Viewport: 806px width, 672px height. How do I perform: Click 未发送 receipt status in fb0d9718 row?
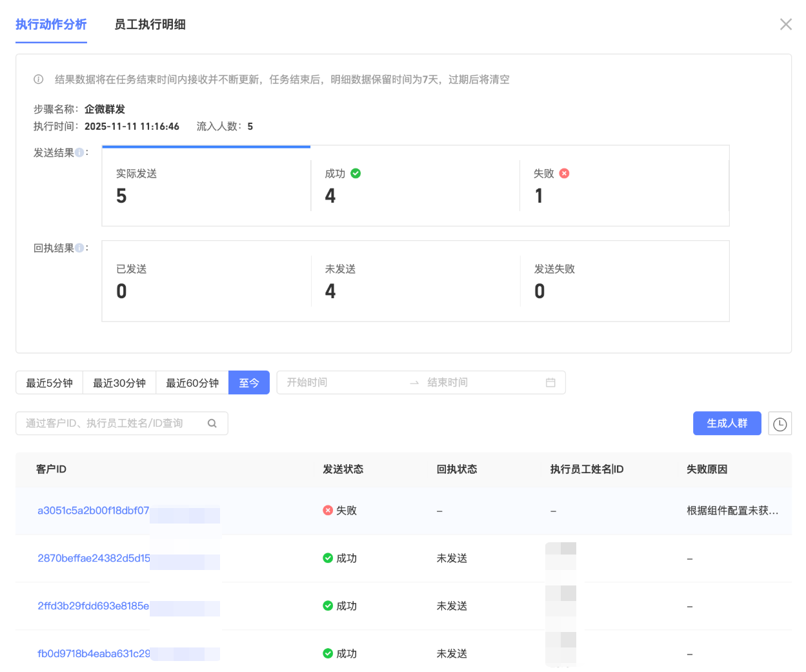[452, 654]
